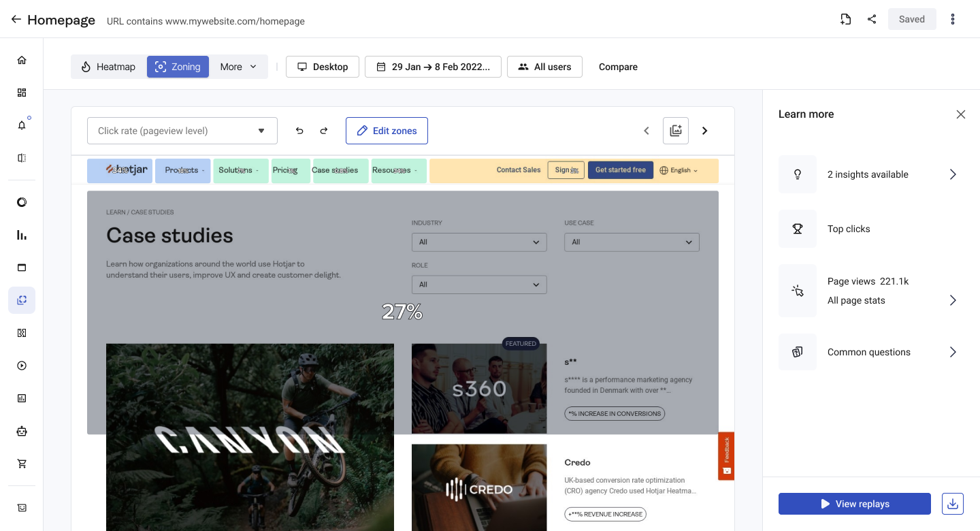Go to next snapshot with right chevron
The width and height of the screenshot is (980, 531).
click(705, 131)
